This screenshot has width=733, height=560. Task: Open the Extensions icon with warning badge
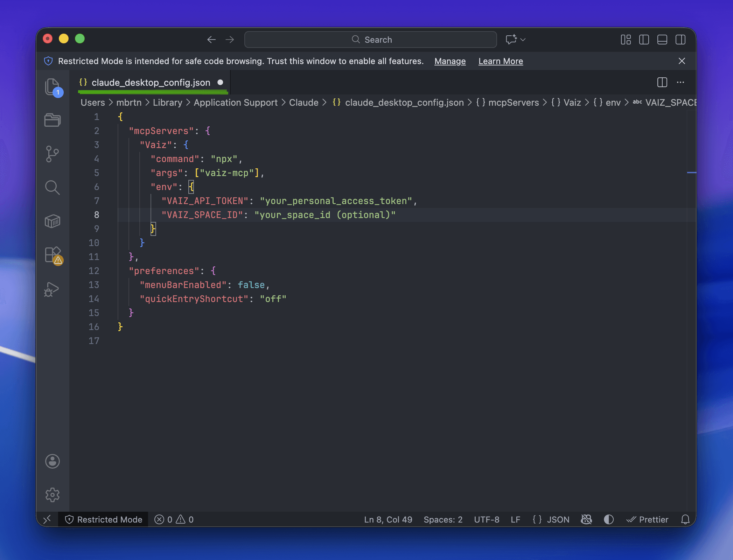click(53, 255)
